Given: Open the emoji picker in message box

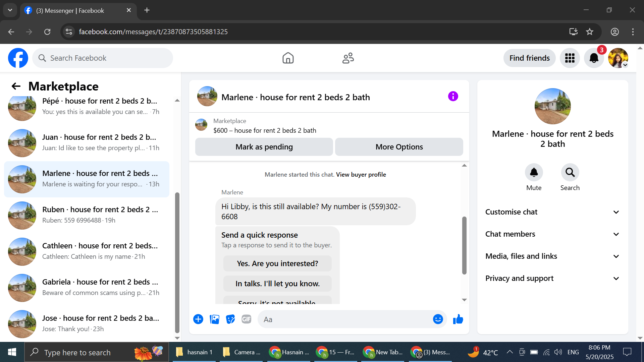Looking at the screenshot, I should 438,319.
